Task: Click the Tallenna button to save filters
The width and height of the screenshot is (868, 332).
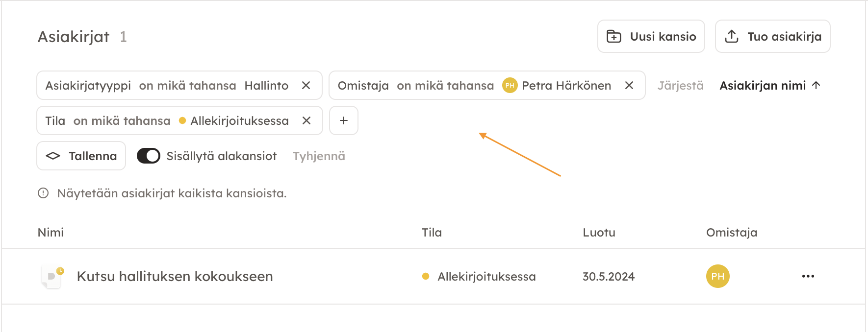Action: tap(81, 156)
